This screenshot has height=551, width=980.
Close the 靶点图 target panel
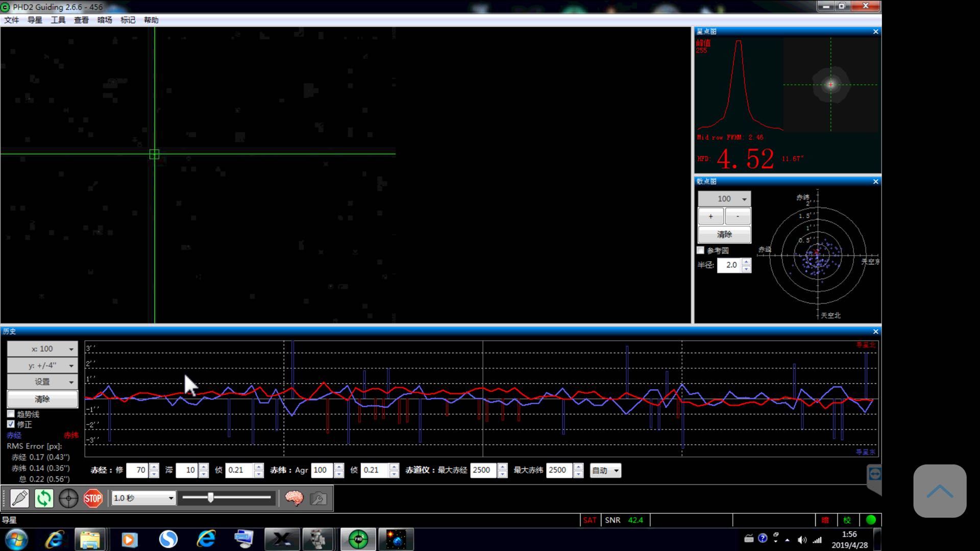pos(876,182)
